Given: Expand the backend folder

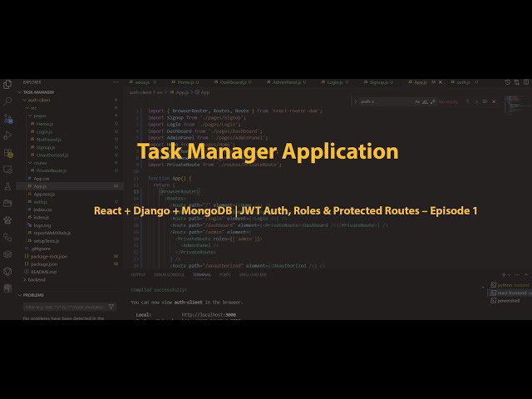Looking at the screenshot, I should 24,279.
